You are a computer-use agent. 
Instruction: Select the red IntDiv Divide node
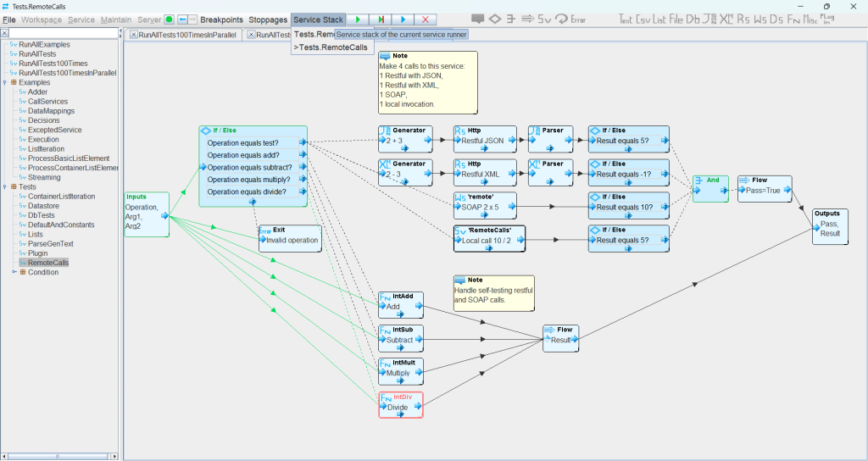point(401,405)
